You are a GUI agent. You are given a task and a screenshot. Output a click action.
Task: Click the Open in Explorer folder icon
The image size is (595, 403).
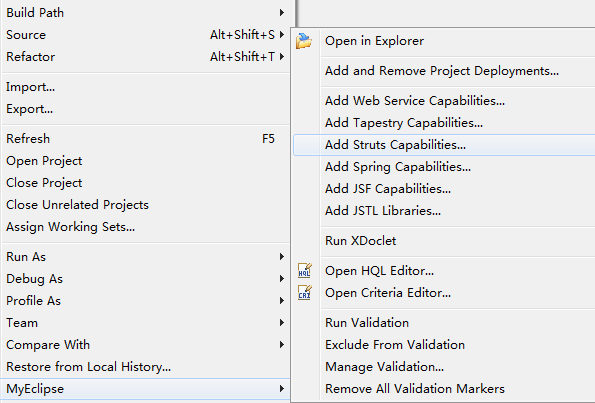point(304,41)
